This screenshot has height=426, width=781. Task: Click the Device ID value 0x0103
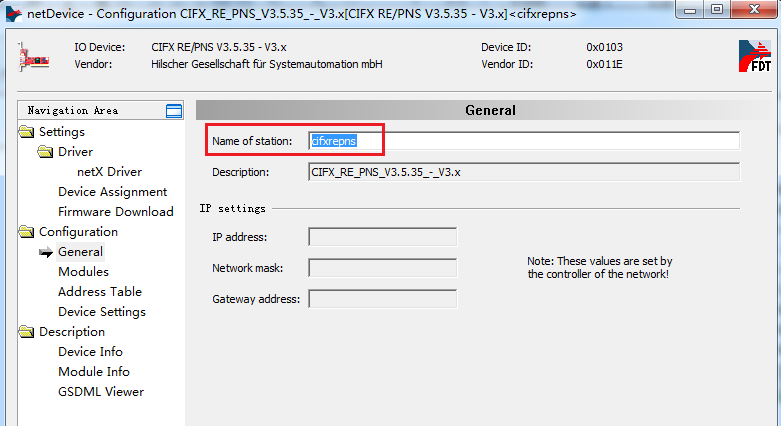point(604,47)
